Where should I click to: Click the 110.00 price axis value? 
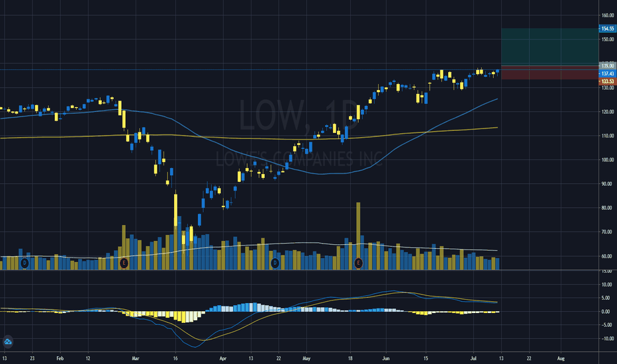[608, 136]
